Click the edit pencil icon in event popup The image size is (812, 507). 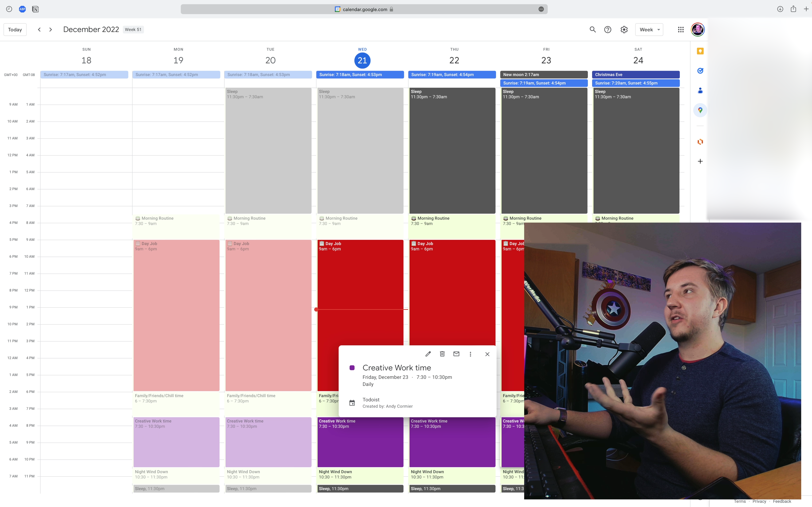428,354
